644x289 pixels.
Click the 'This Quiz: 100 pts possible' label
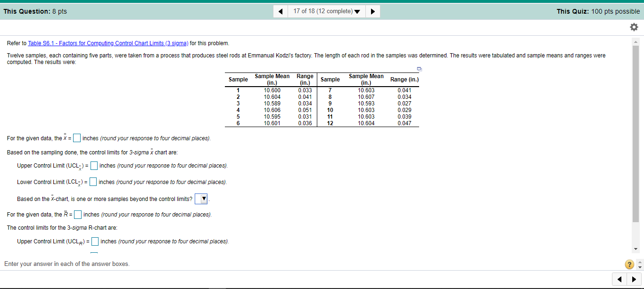coord(598,11)
